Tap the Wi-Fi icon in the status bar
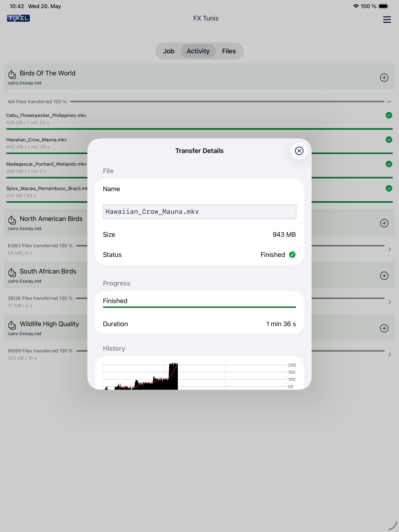 pos(356,6)
